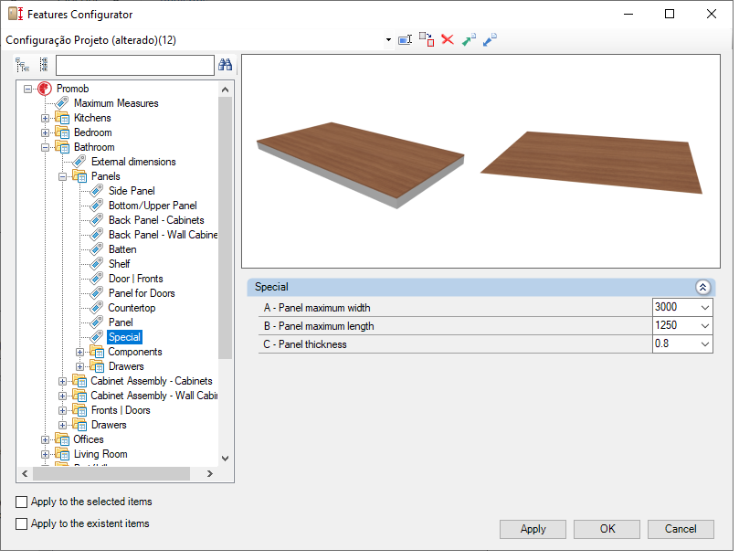The height and width of the screenshot is (560, 739).
Task: Click the Kitchens folder icon
Action: coord(62,118)
